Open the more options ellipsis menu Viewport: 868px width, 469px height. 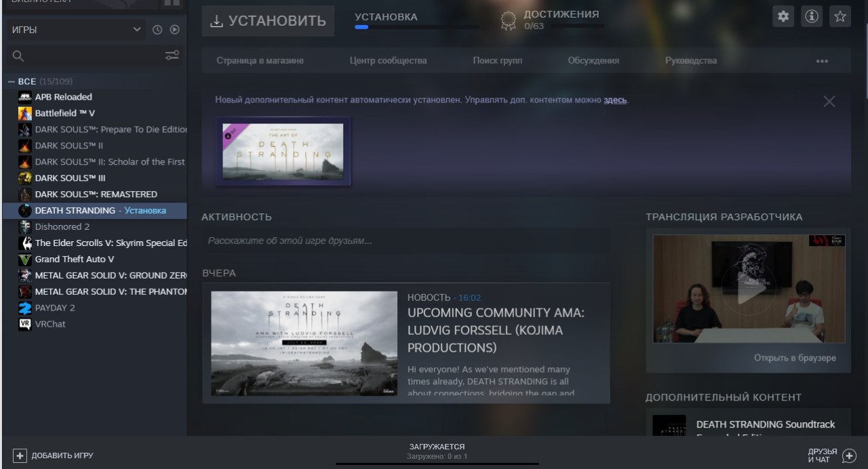coord(822,61)
